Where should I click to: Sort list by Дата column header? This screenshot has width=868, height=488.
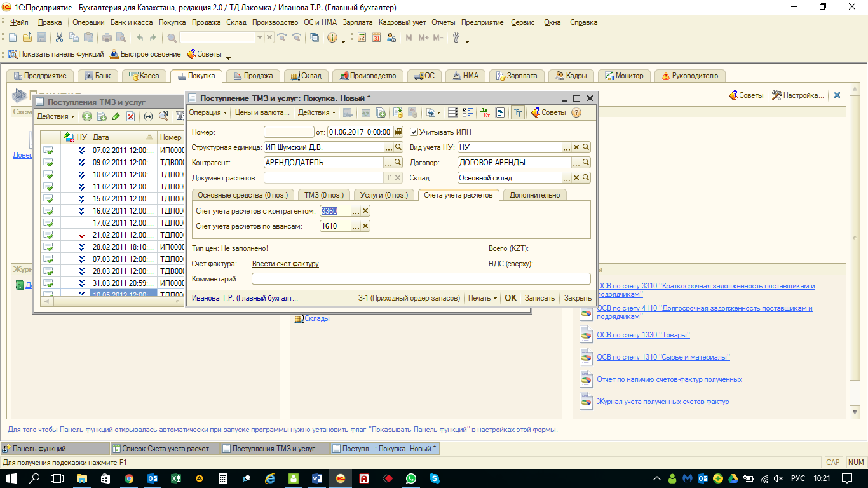[x=123, y=137]
